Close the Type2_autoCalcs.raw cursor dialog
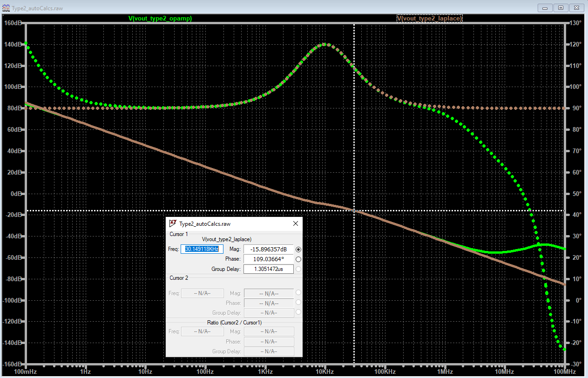 295,223
